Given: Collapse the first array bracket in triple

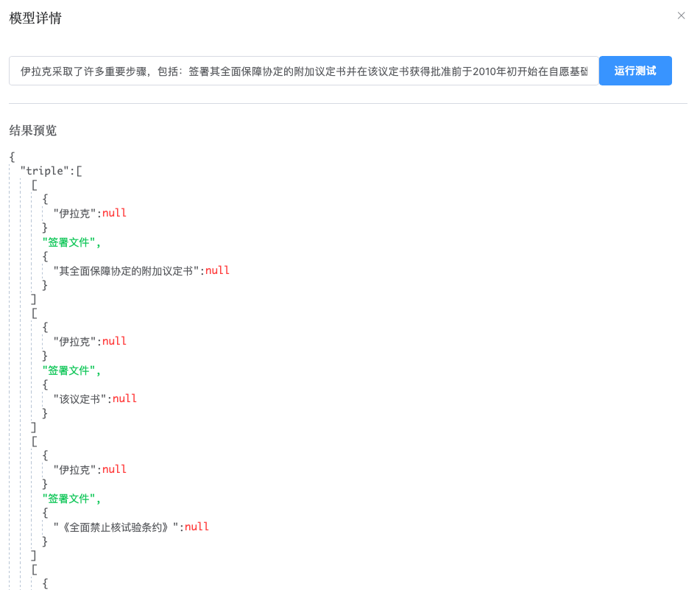Looking at the screenshot, I should tap(34, 184).
